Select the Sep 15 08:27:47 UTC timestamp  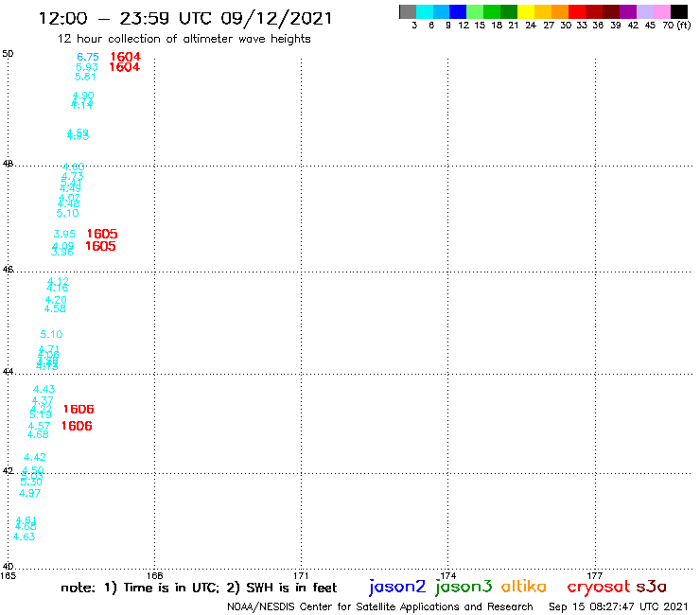pyautogui.click(x=619, y=606)
